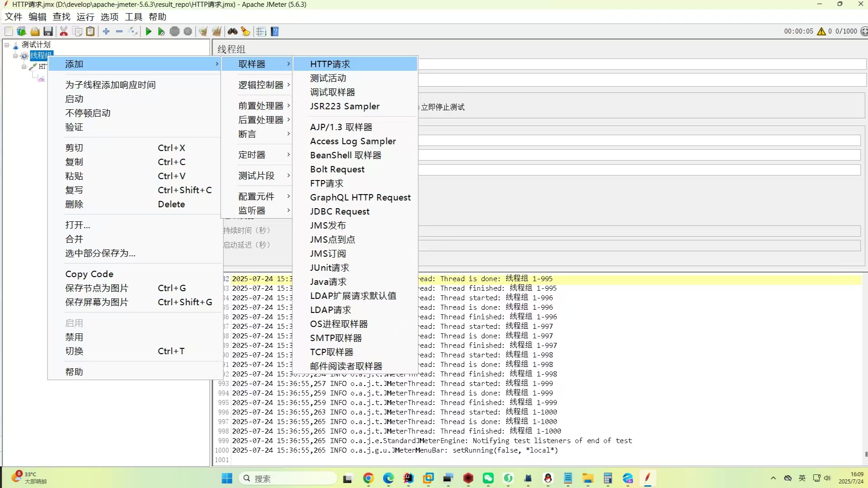868x488 pixels.
Task: Open the 运行 menu
Action: pos(85,17)
